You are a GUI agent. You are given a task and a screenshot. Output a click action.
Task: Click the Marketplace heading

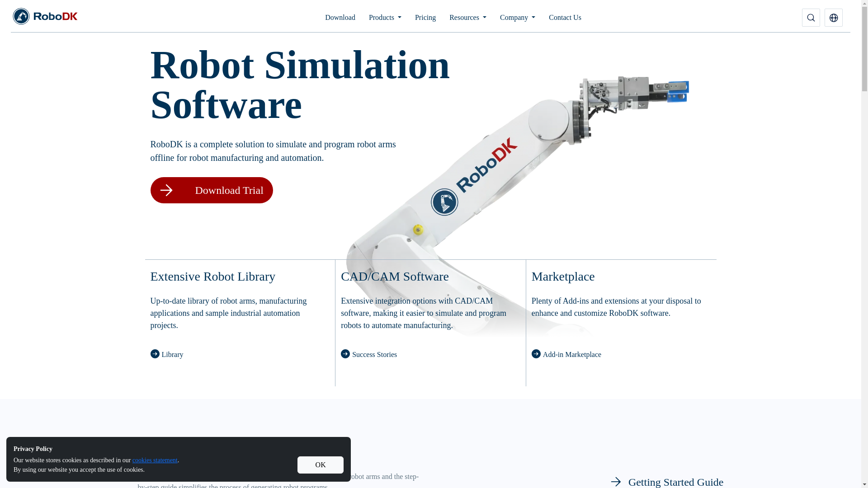(x=563, y=277)
